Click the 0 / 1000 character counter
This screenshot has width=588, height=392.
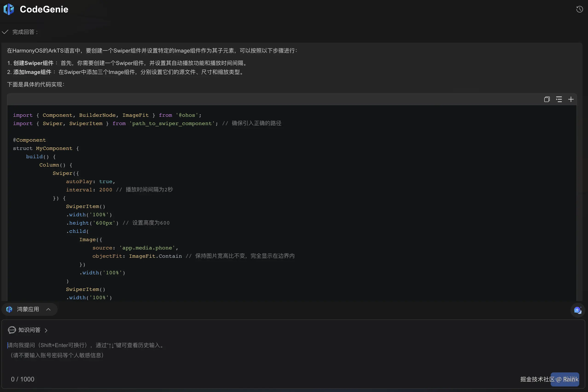[23, 379]
